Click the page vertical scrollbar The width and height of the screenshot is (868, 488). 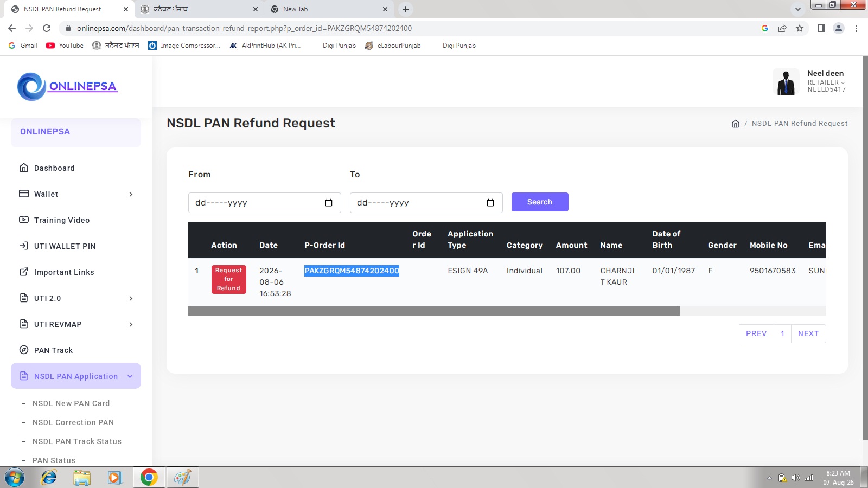click(x=865, y=247)
